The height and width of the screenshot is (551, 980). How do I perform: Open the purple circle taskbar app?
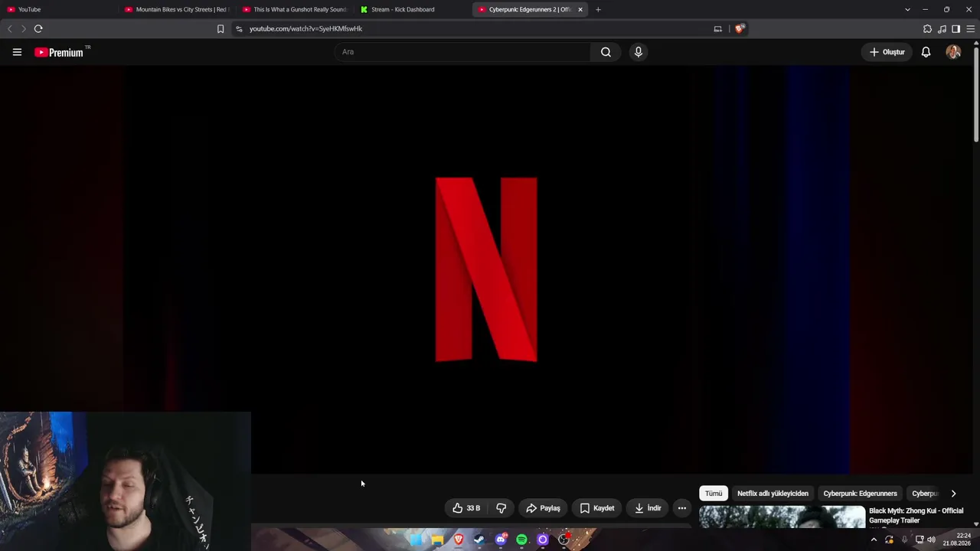(543, 540)
